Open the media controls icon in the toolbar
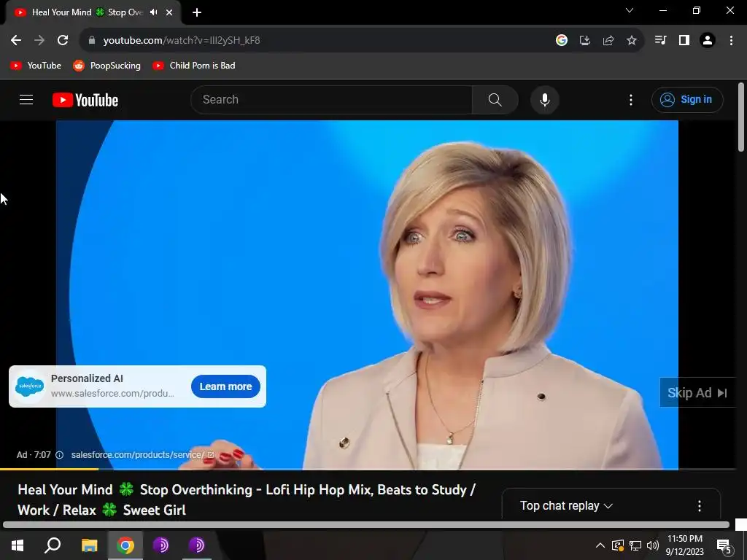Image resolution: width=747 pixels, height=560 pixels. [x=660, y=41]
